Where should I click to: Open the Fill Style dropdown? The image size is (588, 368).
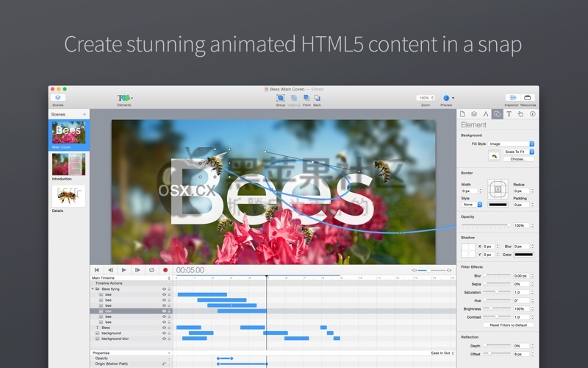pyautogui.click(x=511, y=144)
